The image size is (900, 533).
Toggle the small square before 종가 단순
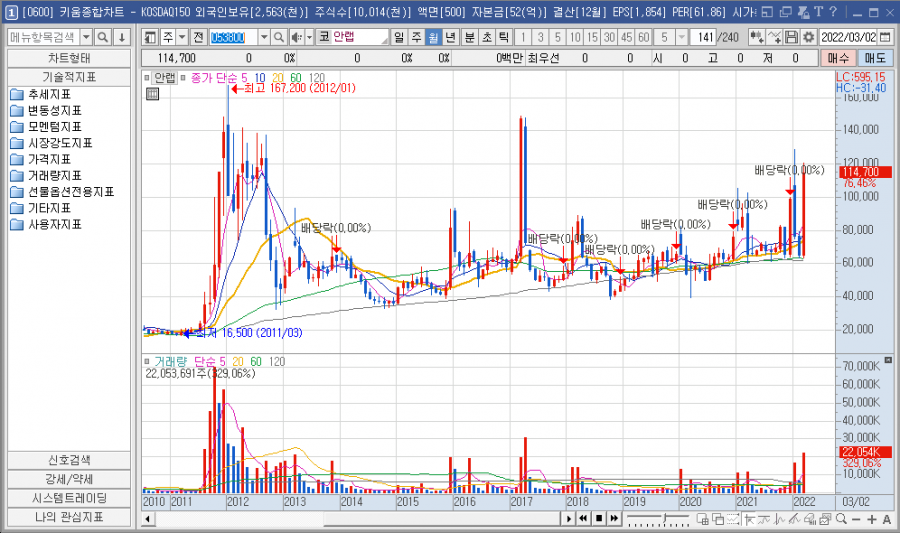point(183,77)
